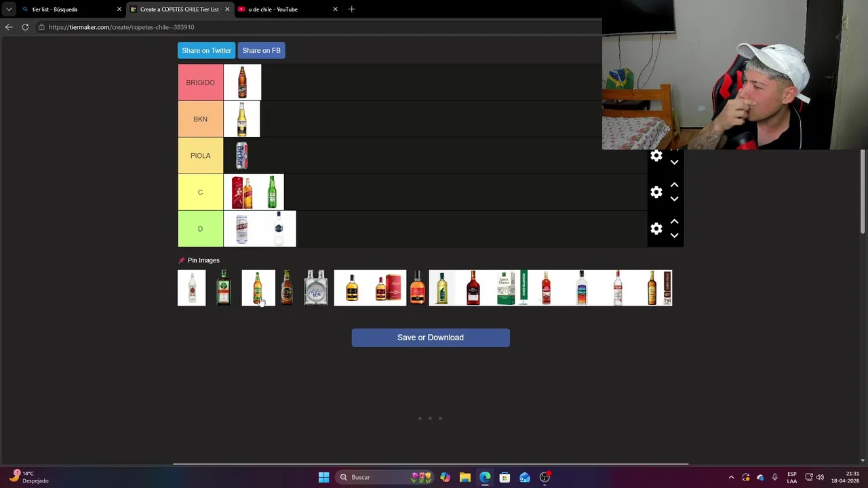Click the Pin Images label
868x488 pixels.
point(203,260)
